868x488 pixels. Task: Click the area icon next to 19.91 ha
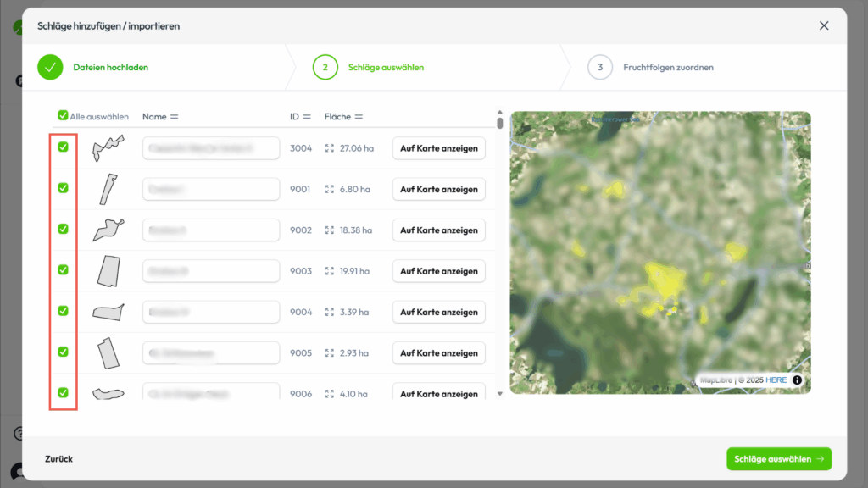click(329, 272)
